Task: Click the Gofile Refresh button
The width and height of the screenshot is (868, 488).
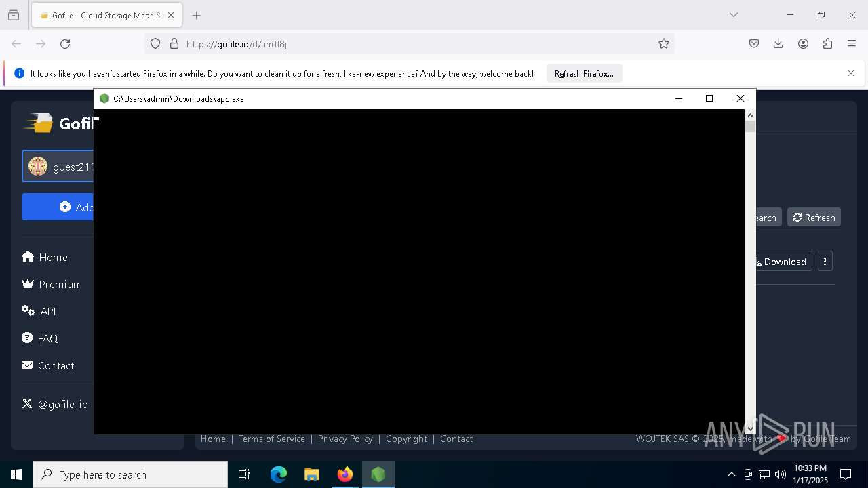Action: 814,217
